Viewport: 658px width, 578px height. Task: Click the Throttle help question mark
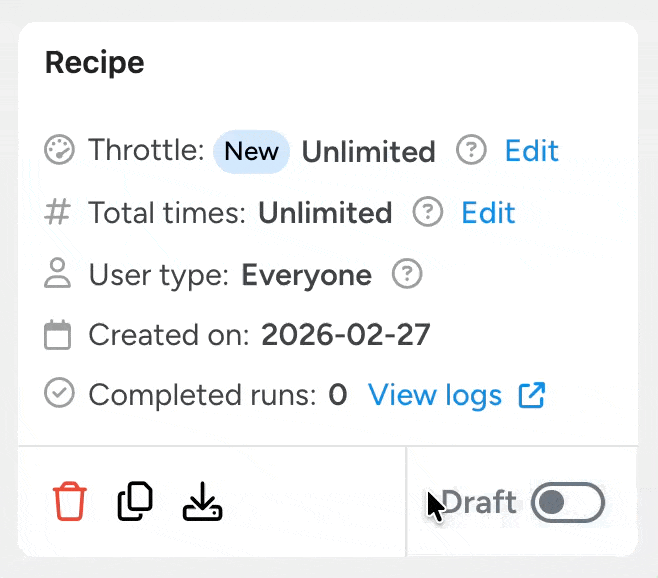point(471,151)
